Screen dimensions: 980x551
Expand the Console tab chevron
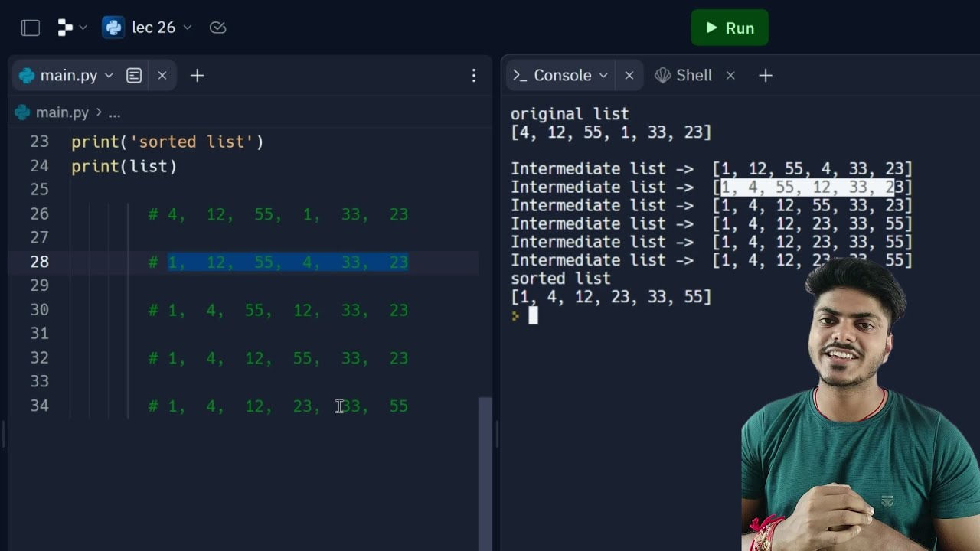point(603,75)
